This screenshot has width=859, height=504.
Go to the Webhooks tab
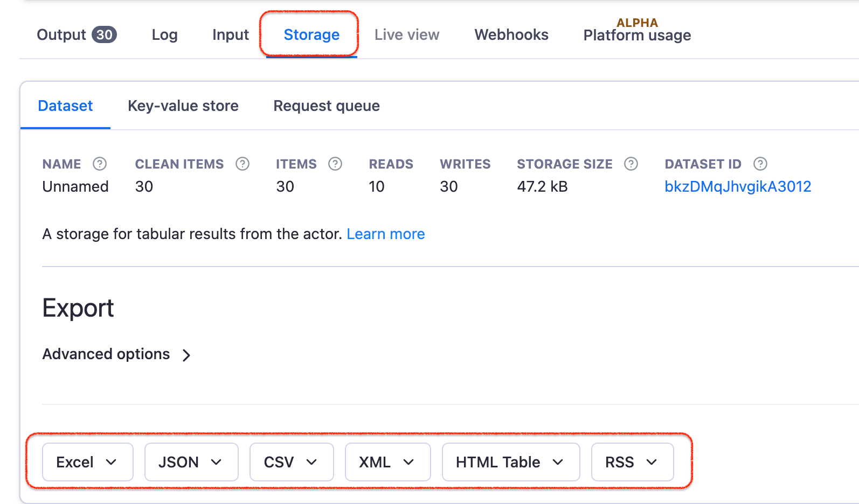[x=511, y=34]
